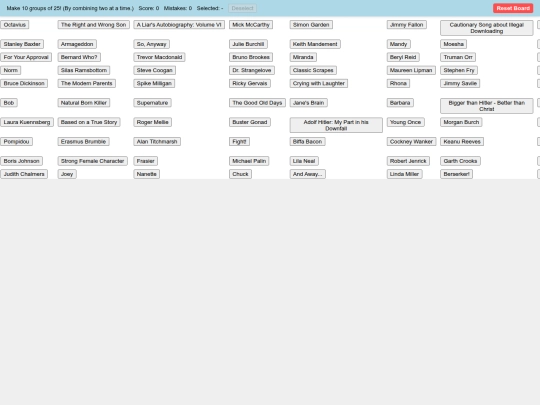Screen dimensions: 540x405
Task: Select the Maureen Lipman tile
Action: tap(411, 70)
